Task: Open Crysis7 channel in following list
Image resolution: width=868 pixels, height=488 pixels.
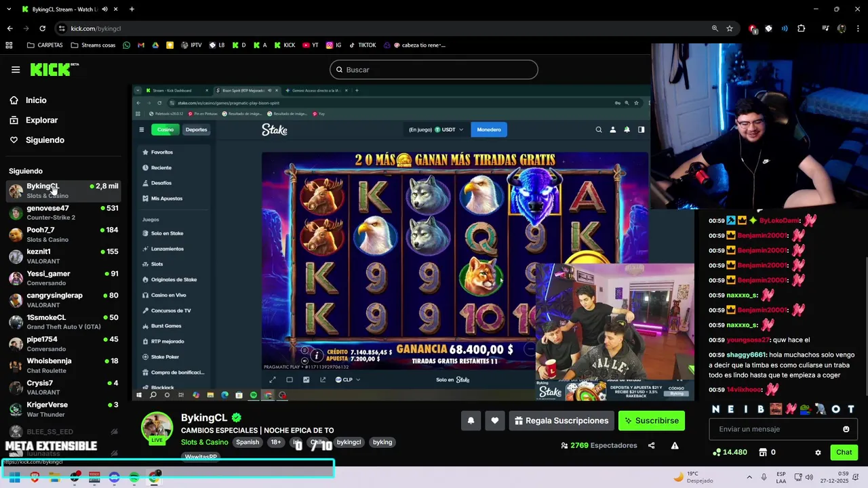Action: click(64, 387)
